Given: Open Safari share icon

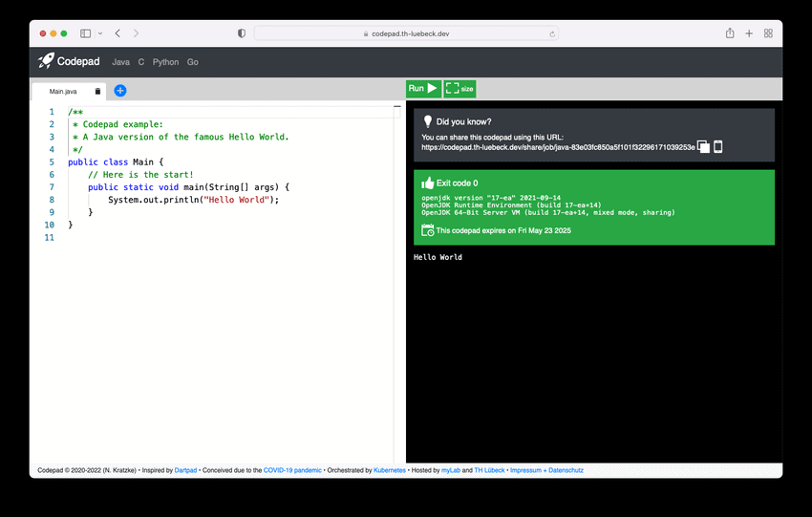Looking at the screenshot, I should (730, 33).
